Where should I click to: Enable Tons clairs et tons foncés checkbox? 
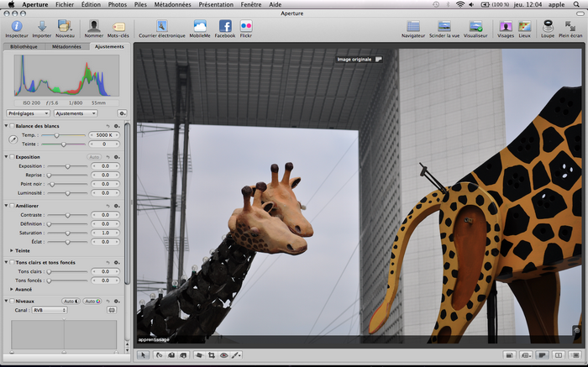pos(12,262)
